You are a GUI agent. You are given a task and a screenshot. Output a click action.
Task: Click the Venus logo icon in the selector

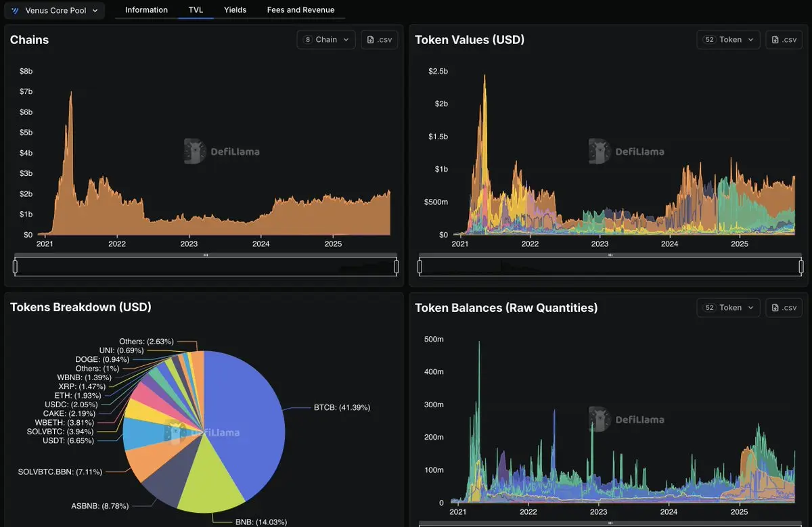pyautogui.click(x=15, y=11)
